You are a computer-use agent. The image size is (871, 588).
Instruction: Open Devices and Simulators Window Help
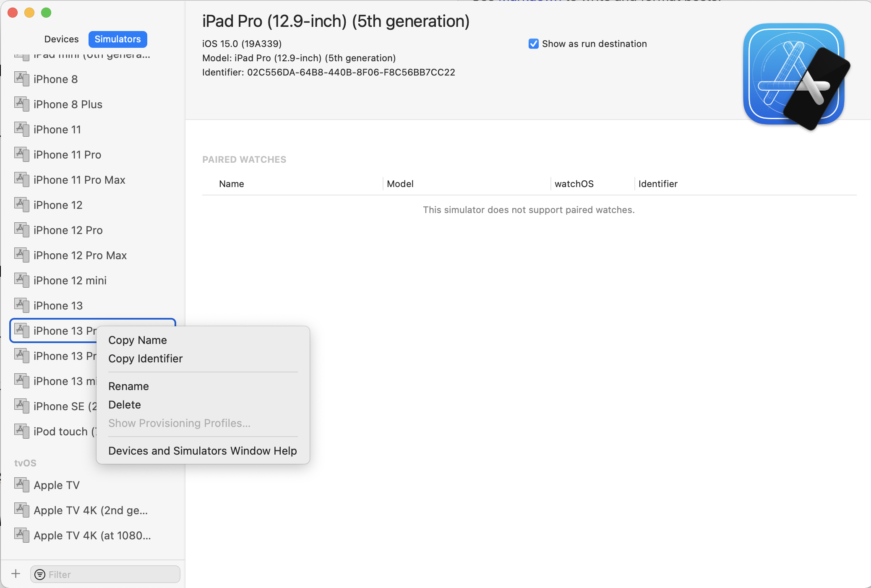203,451
